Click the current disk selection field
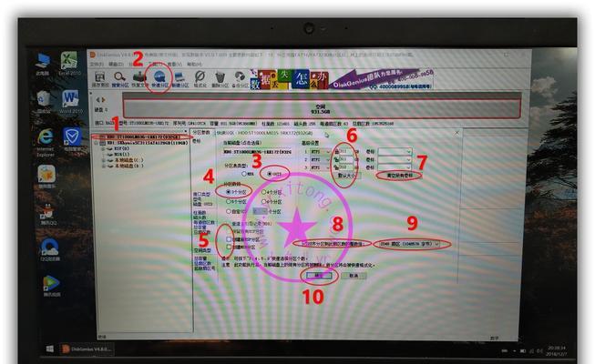This screenshot has height=364, width=595. tap(258, 152)
